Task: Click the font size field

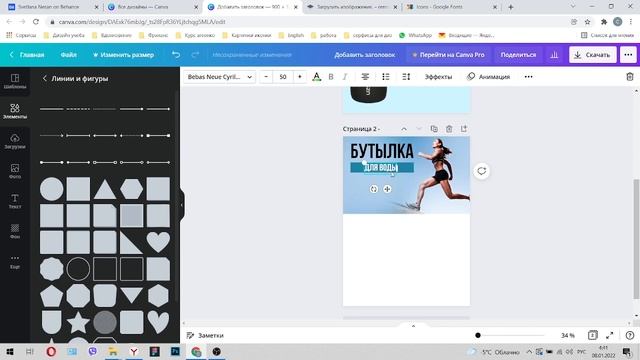Action: point(283,77)
